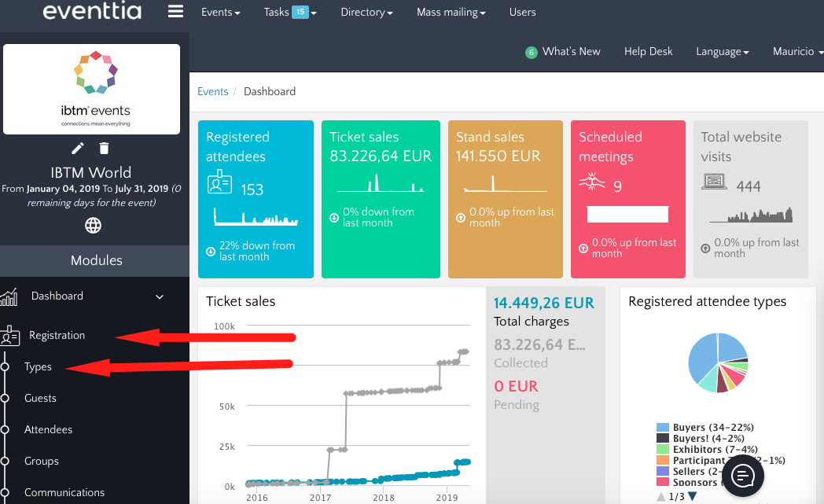Image resolution: width=824 pixels, height=504 pixels.
Task: Open the Help Desk link
Action: coord(648,52)
